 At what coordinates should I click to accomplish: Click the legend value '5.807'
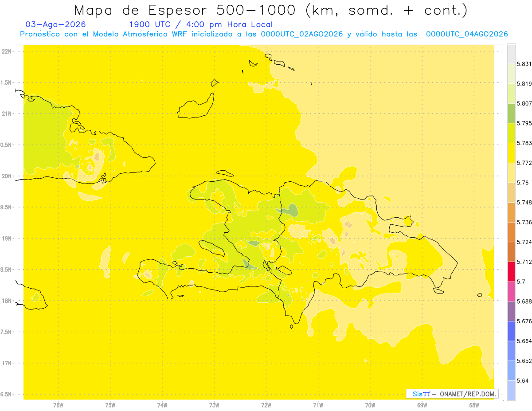pyautogui.click(x=524, y=103)
